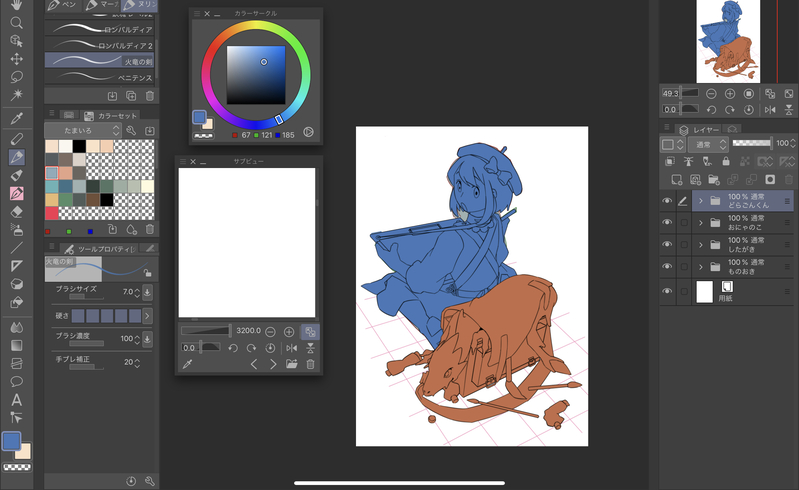
Task: Select the Eraser tool
Action: click(x=16, y=212)
